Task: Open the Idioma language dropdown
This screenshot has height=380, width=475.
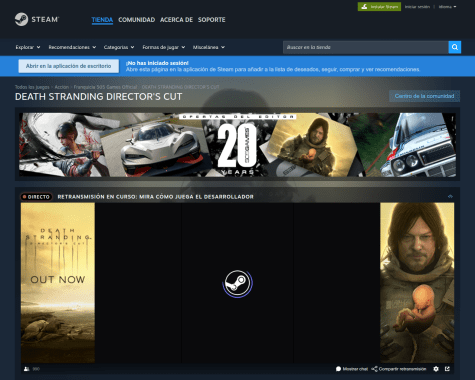Action: tap(447, 7)
